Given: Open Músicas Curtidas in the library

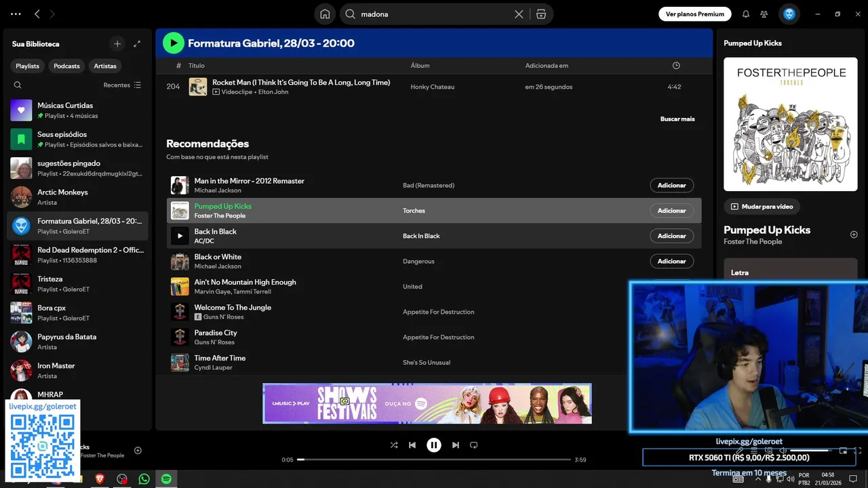Looking at the screenshot, I should point(77,110).
